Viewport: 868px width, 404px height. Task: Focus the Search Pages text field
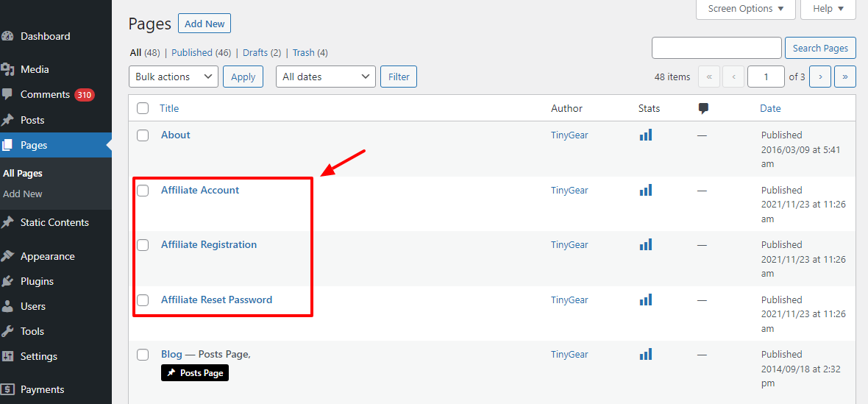716,48
